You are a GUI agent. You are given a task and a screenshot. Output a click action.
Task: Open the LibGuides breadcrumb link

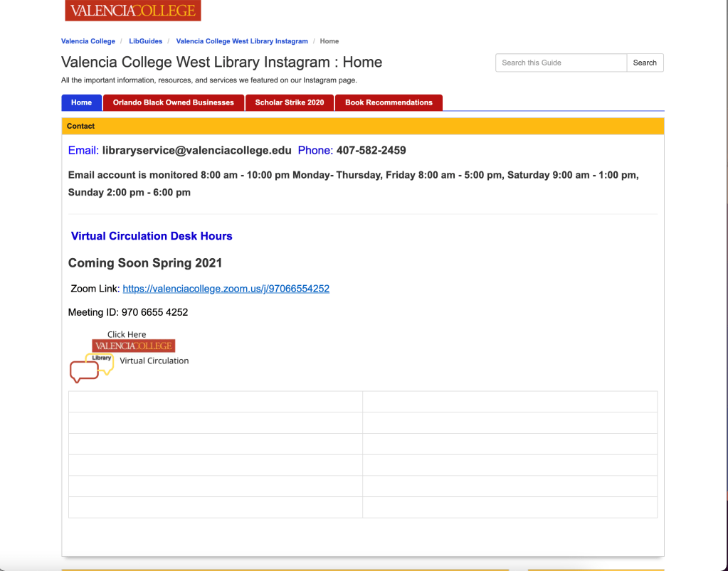pyautogui.click(x=145, y=41)
